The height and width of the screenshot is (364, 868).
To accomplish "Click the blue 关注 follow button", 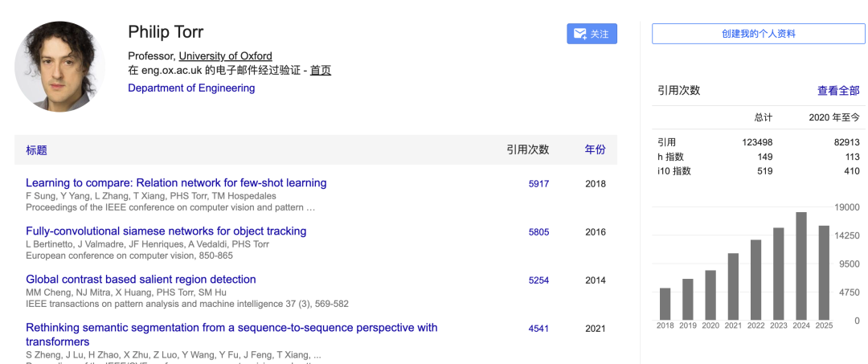I will click(x=592, y=34).
